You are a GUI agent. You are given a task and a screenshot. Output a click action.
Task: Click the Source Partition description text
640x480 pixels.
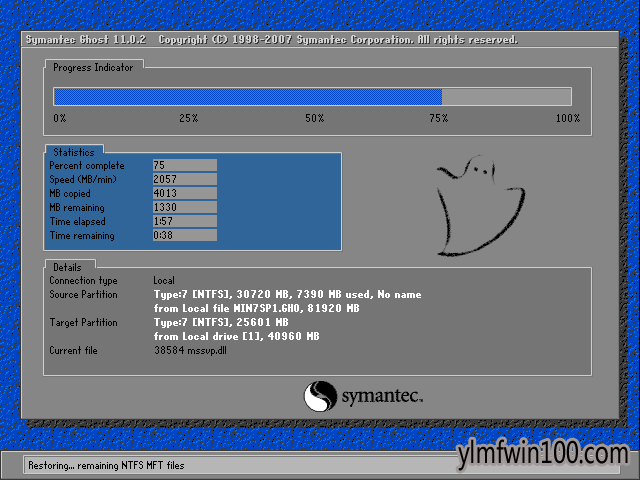[x=287, y=301]
